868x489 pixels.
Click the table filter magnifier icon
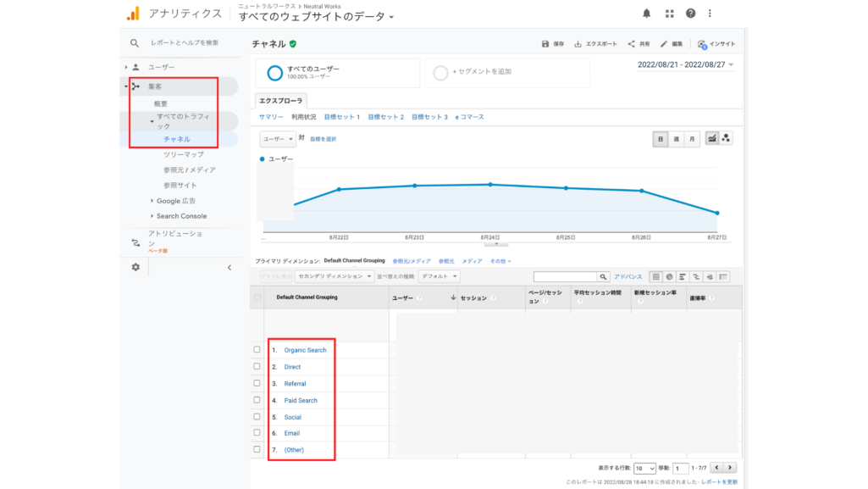pos(601,276)
